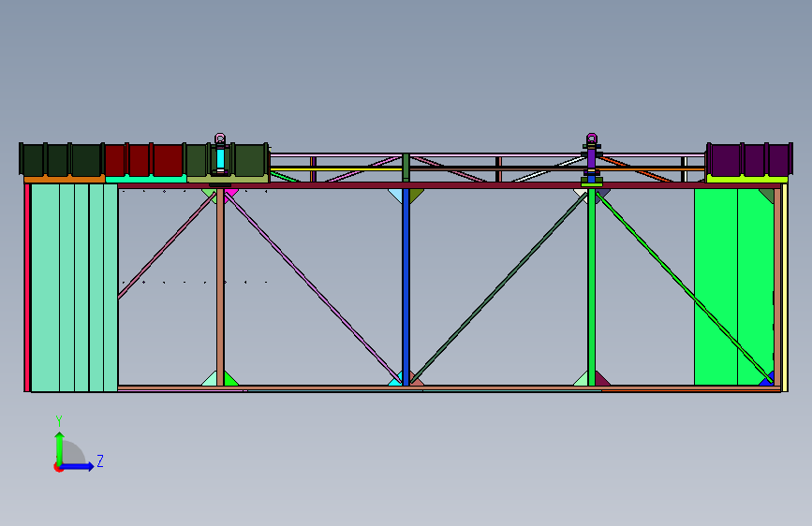This screenshot has width=812, height=526.
Task: Select the right pink lifting eye bolt
Action: 592,139
